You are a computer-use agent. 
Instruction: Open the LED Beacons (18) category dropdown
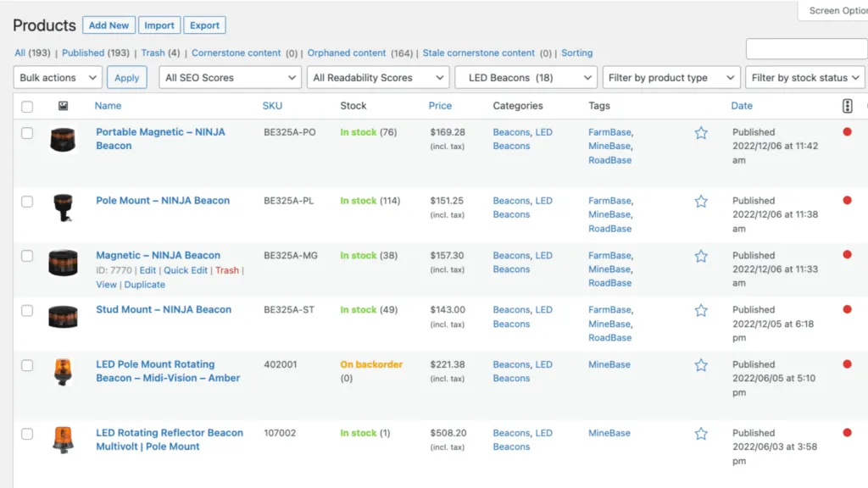pos(526,77)
